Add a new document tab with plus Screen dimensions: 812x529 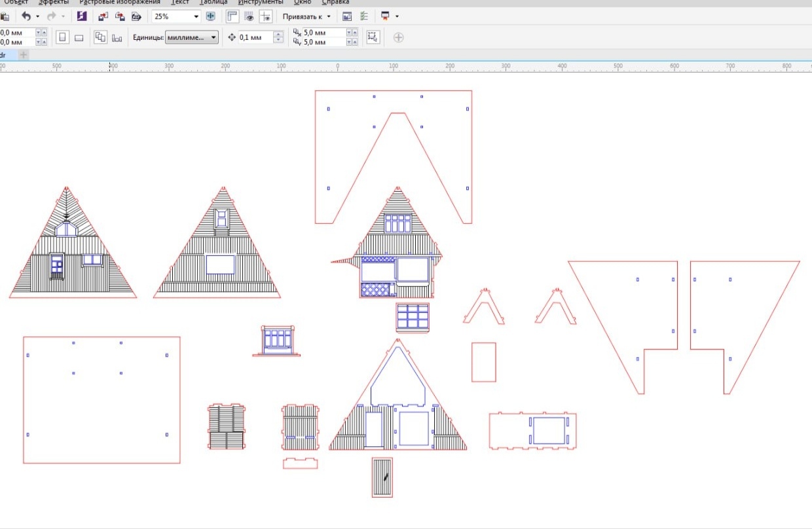(x=24, y=55)
